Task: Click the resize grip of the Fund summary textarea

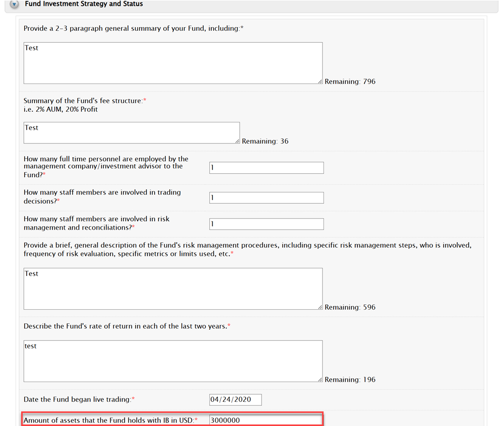Action: click(x=320, y=82)
